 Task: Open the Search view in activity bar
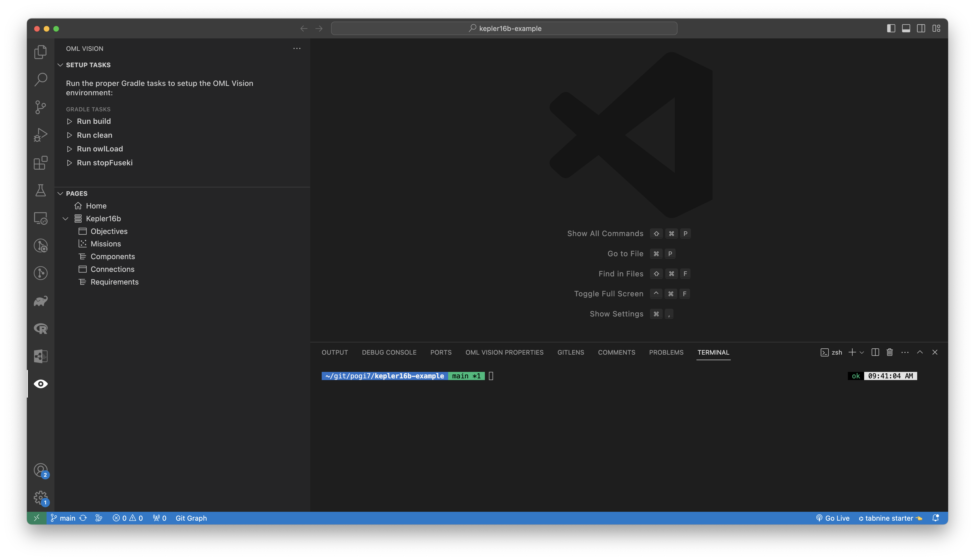[x=40, y=80]
